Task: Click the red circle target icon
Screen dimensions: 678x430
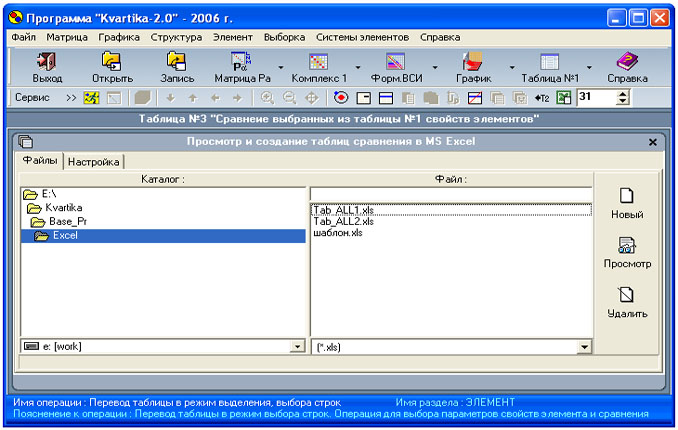Action: (x=341, y=98)
